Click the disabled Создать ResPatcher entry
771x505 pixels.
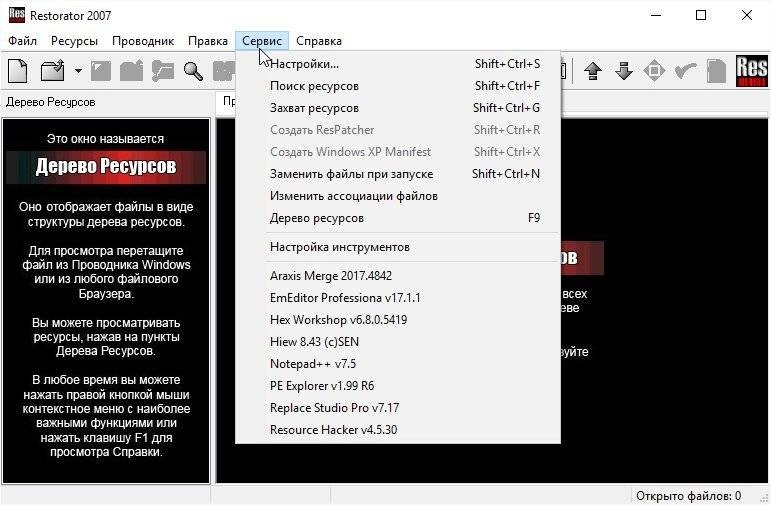pos(398,130)
